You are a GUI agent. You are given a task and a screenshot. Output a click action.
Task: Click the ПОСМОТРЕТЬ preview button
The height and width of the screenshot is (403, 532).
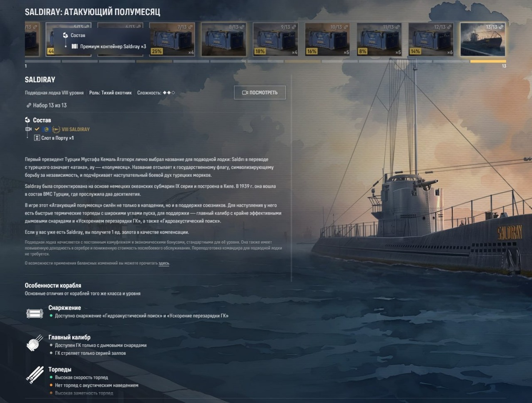(x=260, y=93)
